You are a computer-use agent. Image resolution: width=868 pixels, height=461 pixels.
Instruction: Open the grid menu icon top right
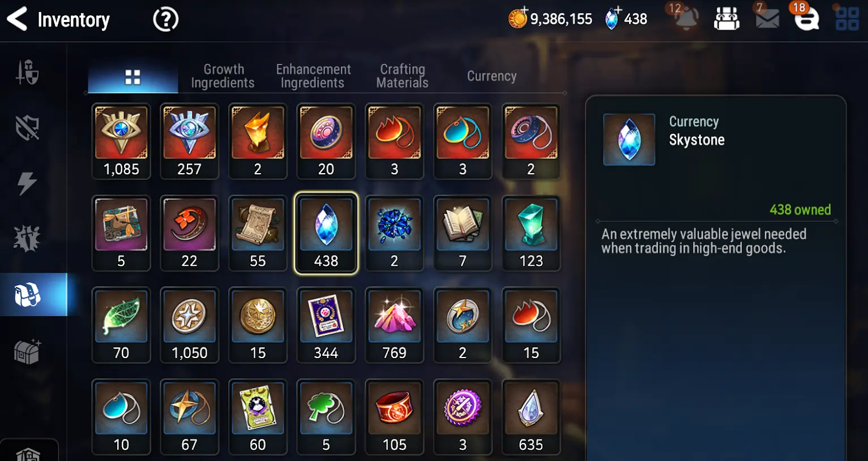pyautogui.click(x=847, y=19)
